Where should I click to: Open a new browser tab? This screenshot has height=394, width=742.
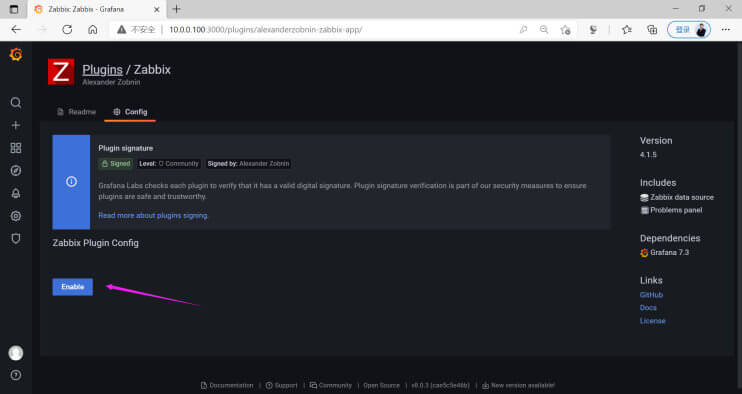coord(177,9)
